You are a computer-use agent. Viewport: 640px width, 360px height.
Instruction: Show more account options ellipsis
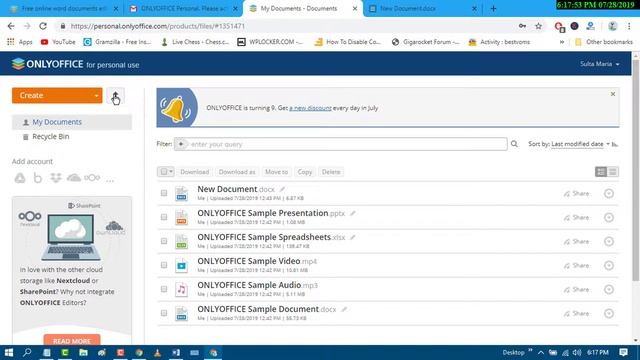110,180
